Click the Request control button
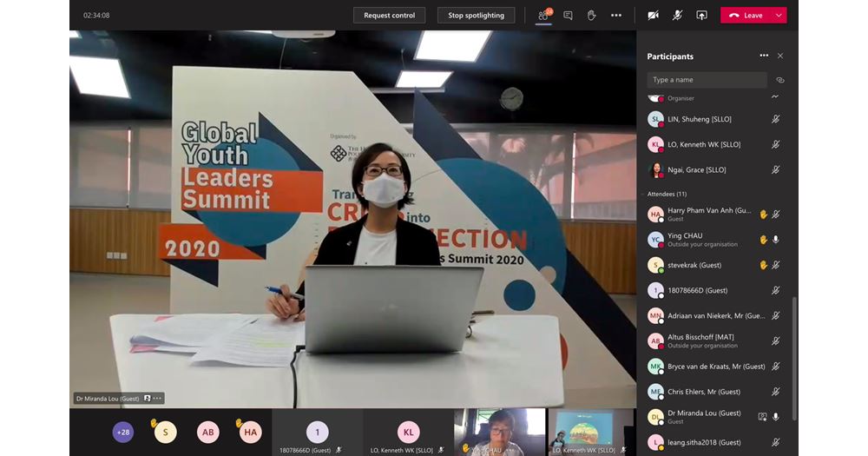The width and height of the screenshot is (868, 456). pyautogui.click(x=389, y=16)
